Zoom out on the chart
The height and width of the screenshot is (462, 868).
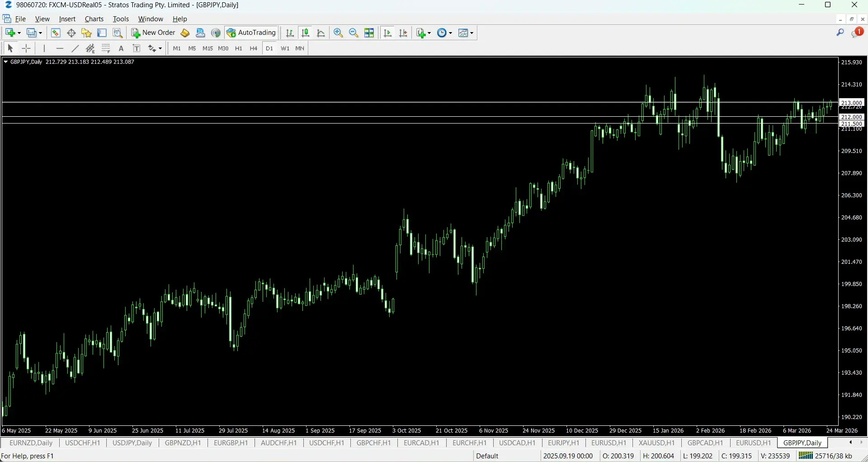point(354,33)
